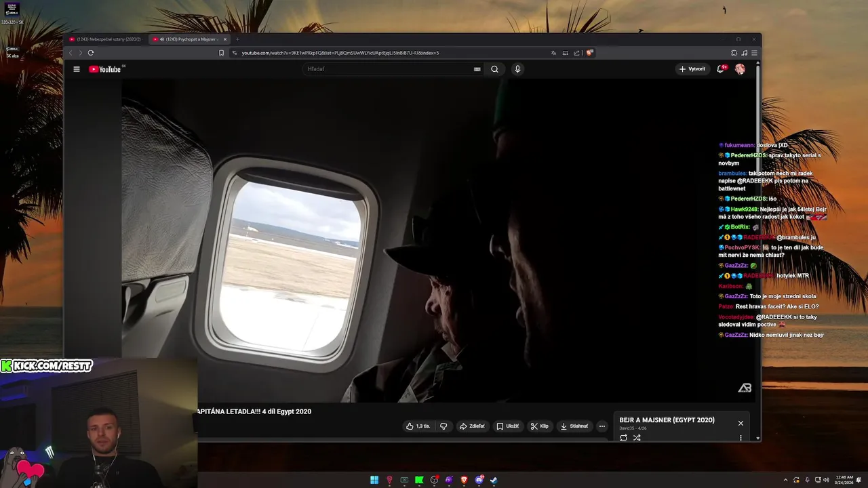Open the browser main menu icon
Image resolution: width=868 pixels, height=488 pixels.
coord(754,53)
